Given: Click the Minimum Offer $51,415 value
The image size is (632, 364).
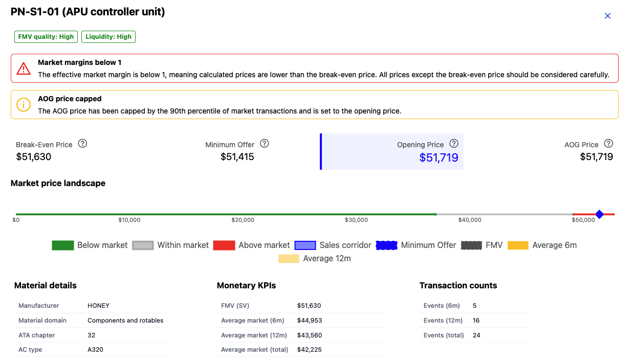Looking at the screenshot, I should [237, 157].
